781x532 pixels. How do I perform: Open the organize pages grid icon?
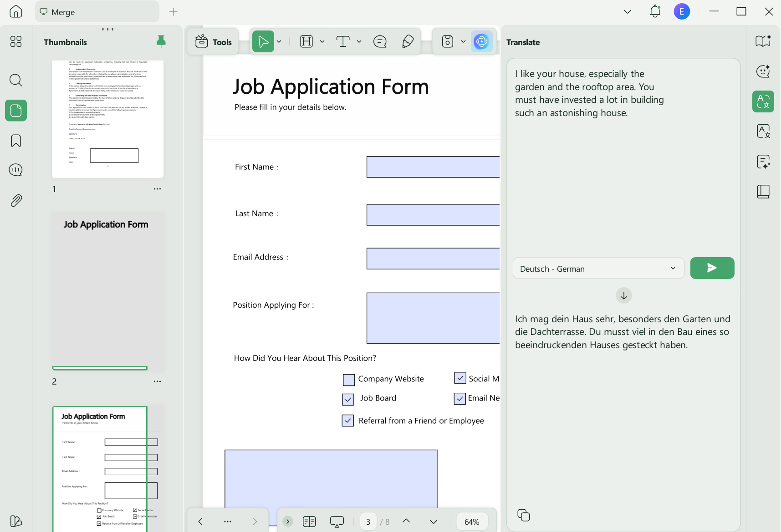pyautogui.click(x=16, y=41)
